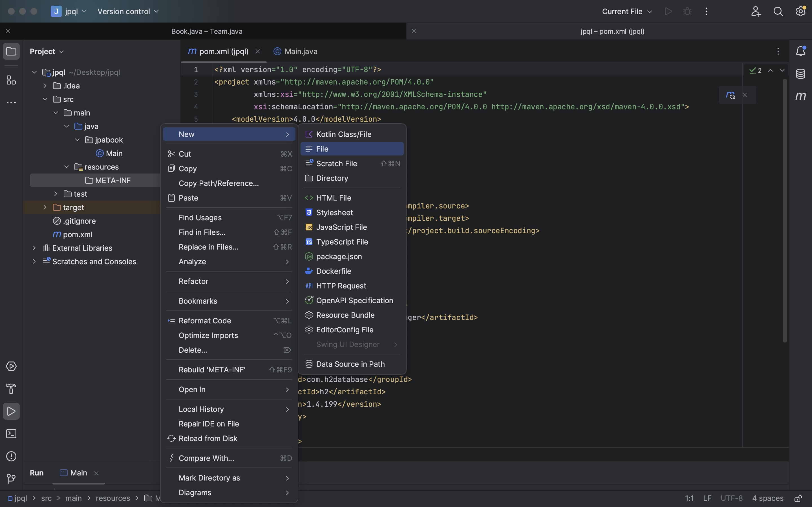
Task: Click the Notifications bell icon
Action: (x=801, y=51)
